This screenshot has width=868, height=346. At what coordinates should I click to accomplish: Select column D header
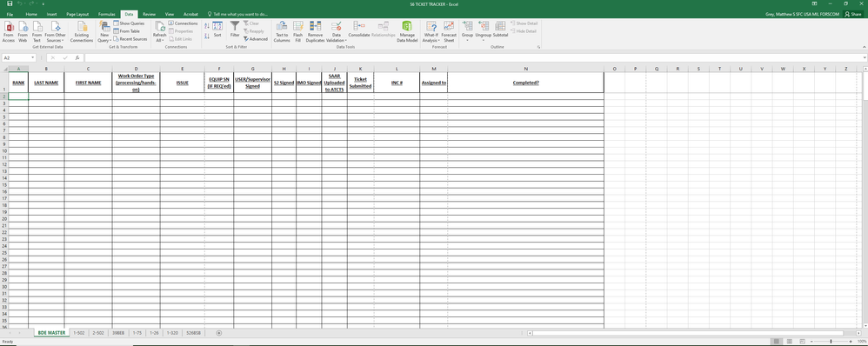coord(137,69)
